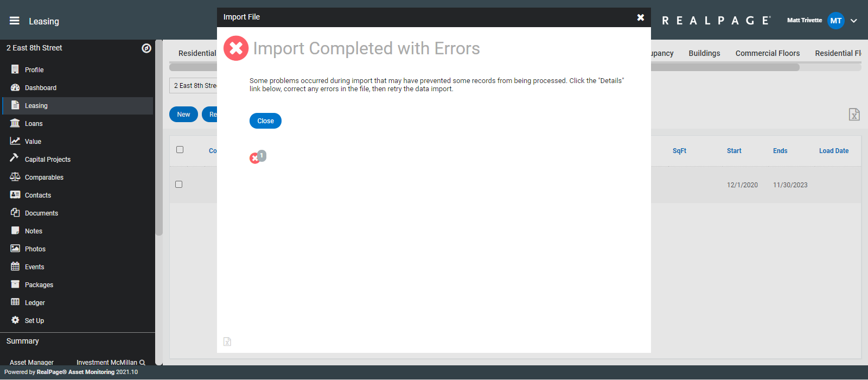868x380 pixels.
Task: Switch to the Commercial Floors tab
Action: click(768, 53)
